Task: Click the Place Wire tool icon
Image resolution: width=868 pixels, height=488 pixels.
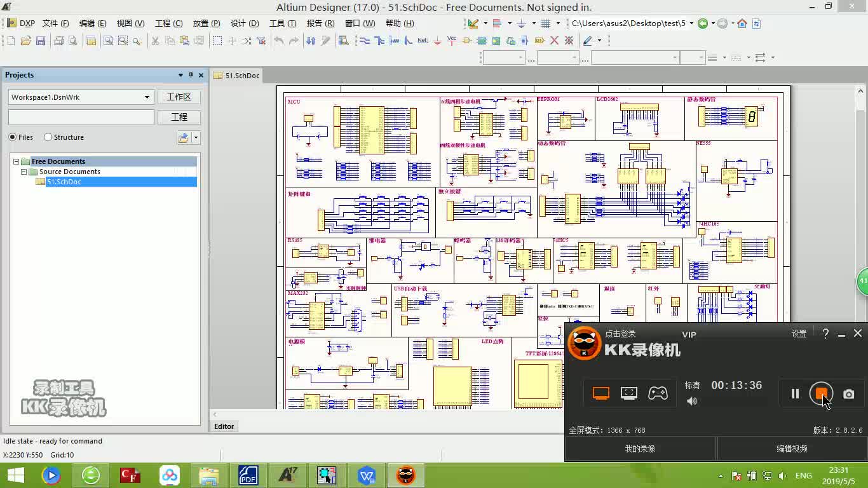Action: pyautogui.click(x=365, y=41)
